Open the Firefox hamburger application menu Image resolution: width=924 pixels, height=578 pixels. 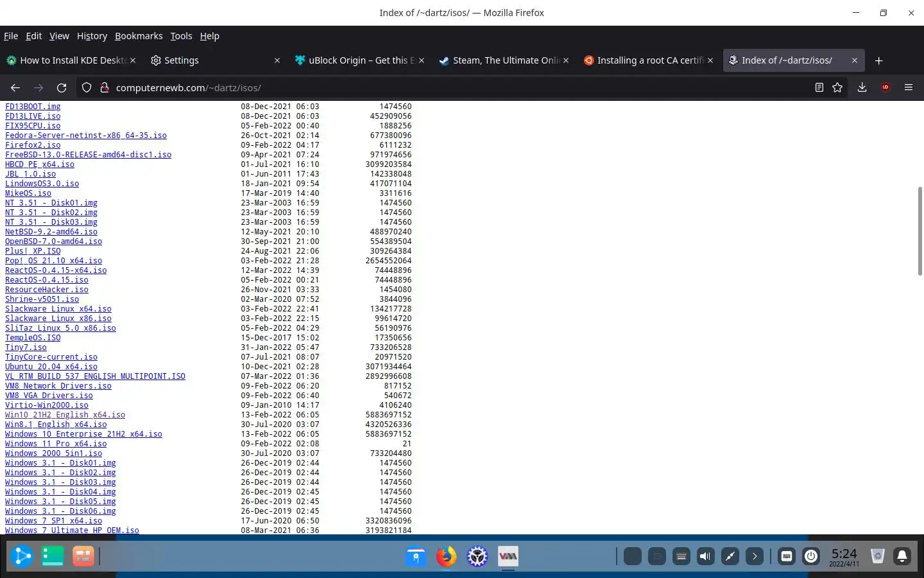(x=909, y=87)
